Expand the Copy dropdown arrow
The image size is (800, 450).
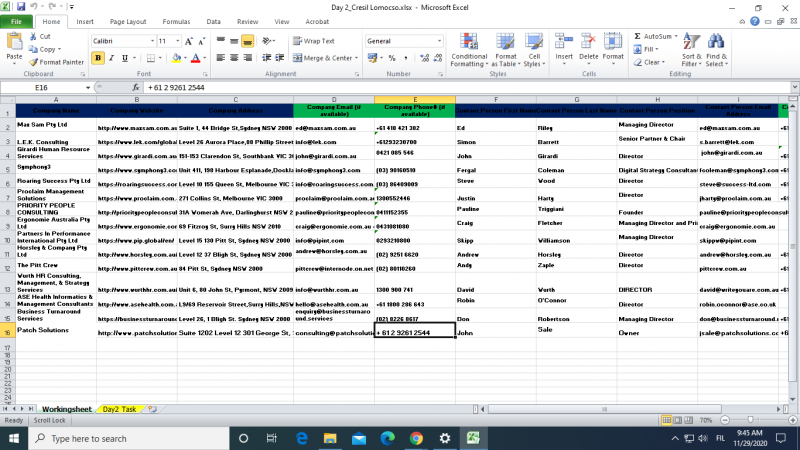[x=59, y=49]
